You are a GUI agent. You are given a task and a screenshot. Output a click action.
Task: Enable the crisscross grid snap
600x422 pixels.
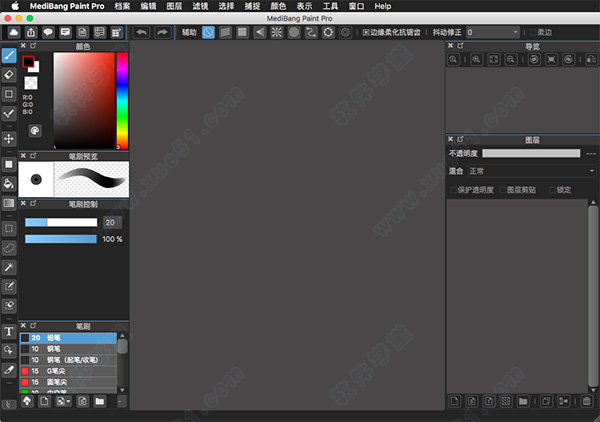click(242, 33)
